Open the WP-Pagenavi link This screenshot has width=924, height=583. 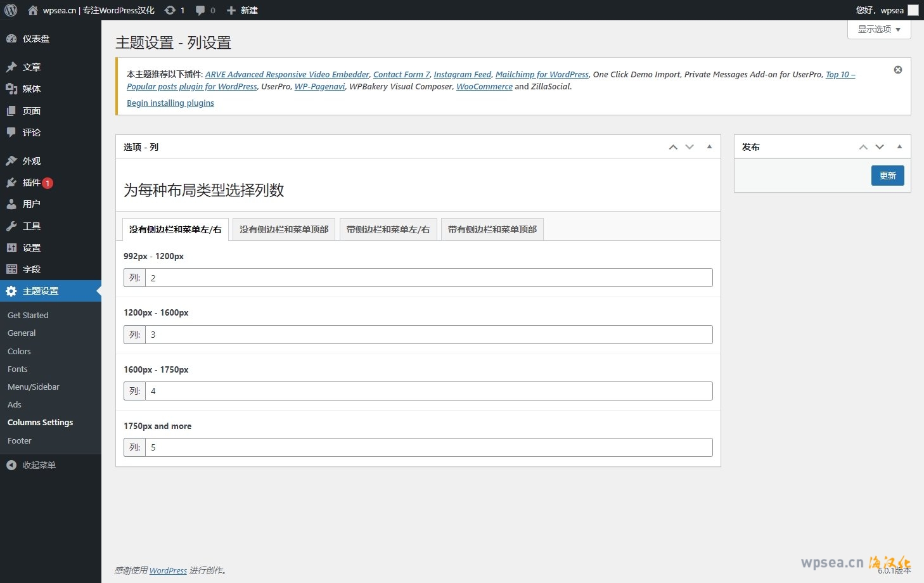[320, 87]
